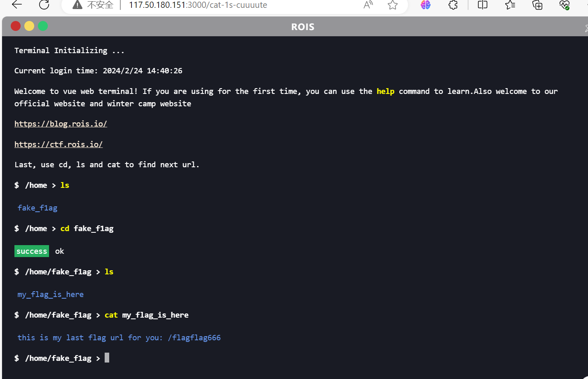This screenshot has width=588, height=379.
Task: Click the address bar URL
Action: tap(198, 5)
